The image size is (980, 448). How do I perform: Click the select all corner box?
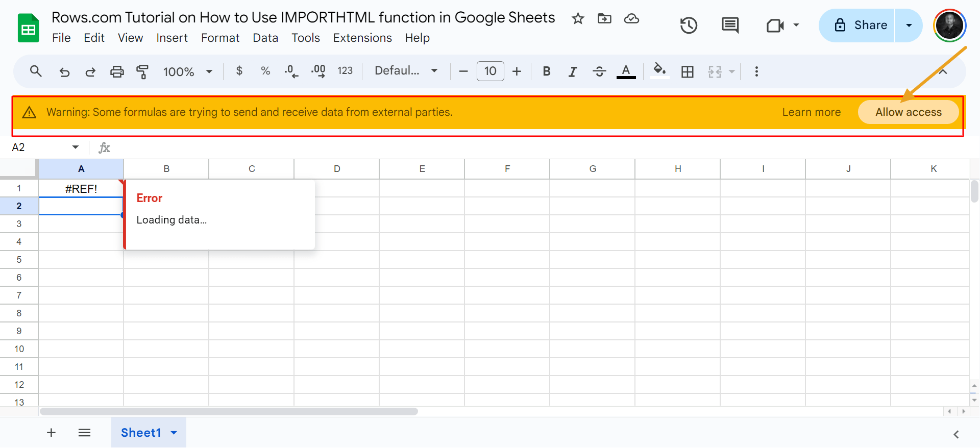click(19, 169)
